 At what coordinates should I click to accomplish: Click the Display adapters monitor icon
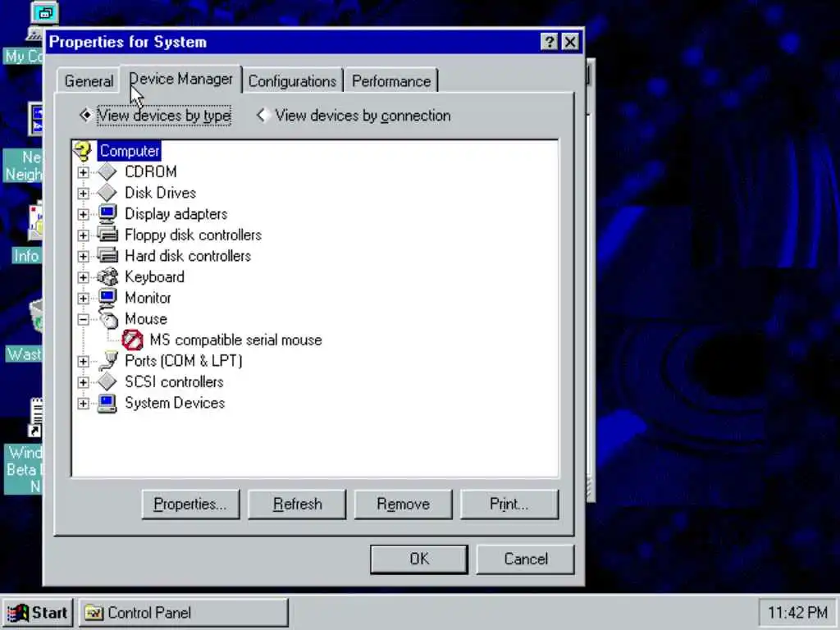tap(107, 214)
